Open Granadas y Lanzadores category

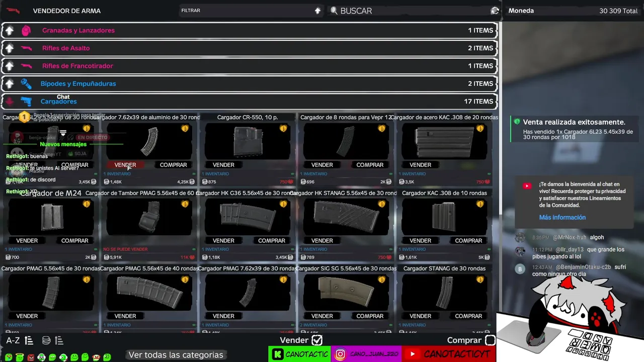[250, 31]
